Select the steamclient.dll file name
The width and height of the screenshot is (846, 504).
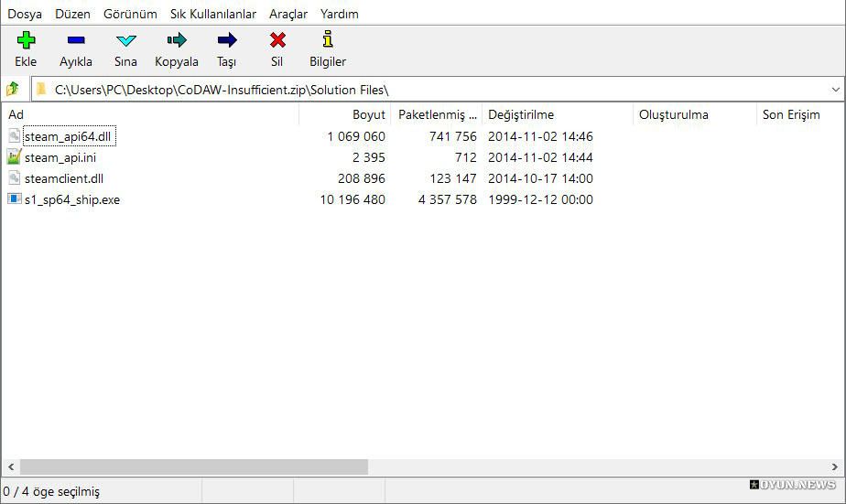64,178
